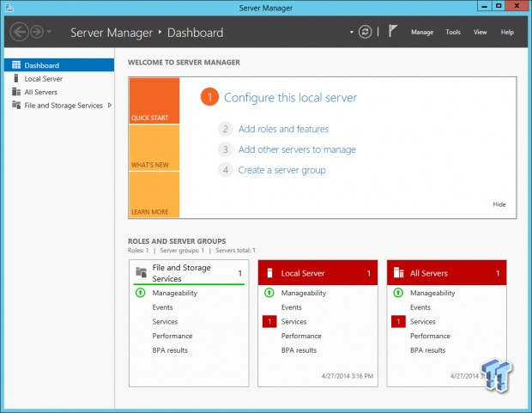Click red Services alert badge in Local Server
The height and width of the screenshot is (413, 532).
[x=269, y=321]
